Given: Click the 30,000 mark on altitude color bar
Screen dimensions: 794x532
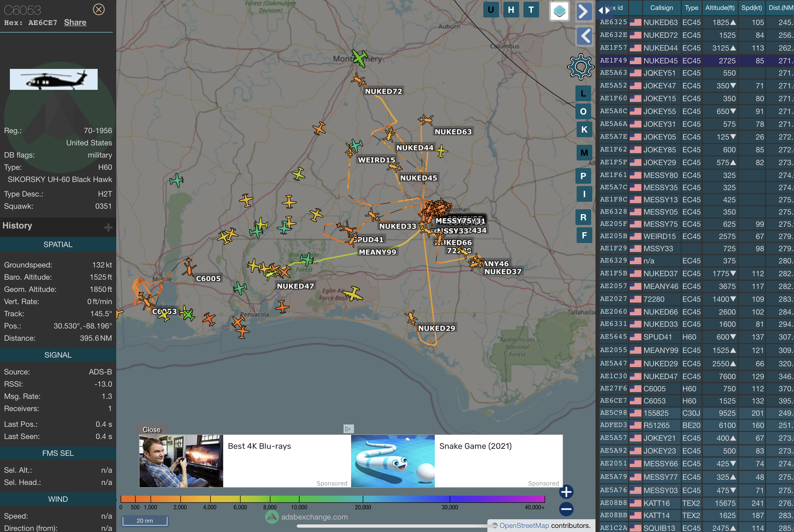Looking at the screenshot, I should 450,507.
